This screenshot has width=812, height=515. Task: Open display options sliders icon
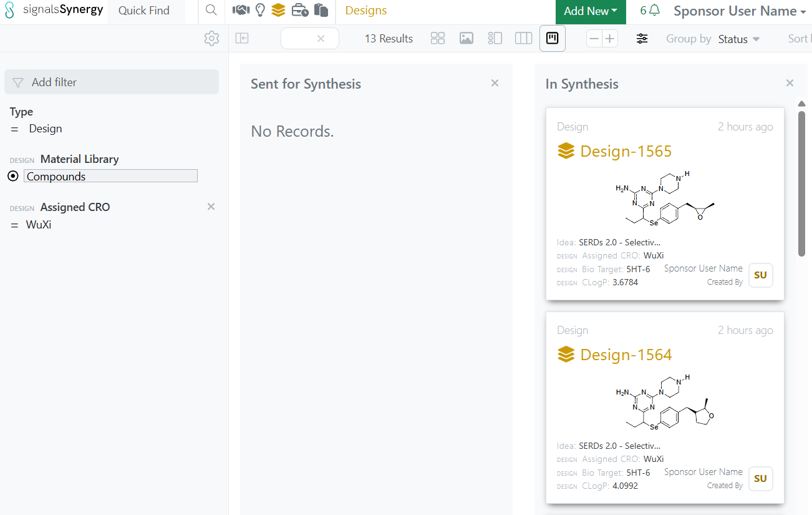642,39
